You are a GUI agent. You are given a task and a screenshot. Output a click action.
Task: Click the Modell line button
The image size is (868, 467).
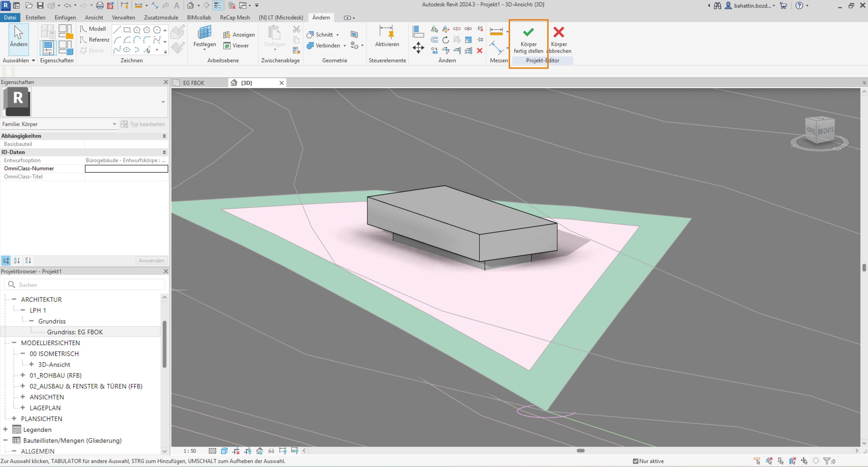(x=94, y=29)
